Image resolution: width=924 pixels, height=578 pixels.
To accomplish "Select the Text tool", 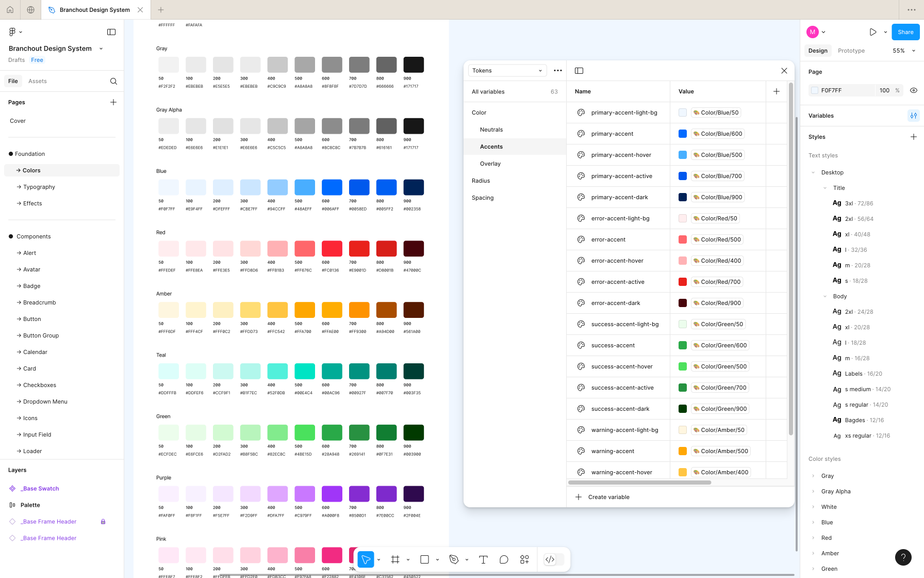I will pos(483,559).
